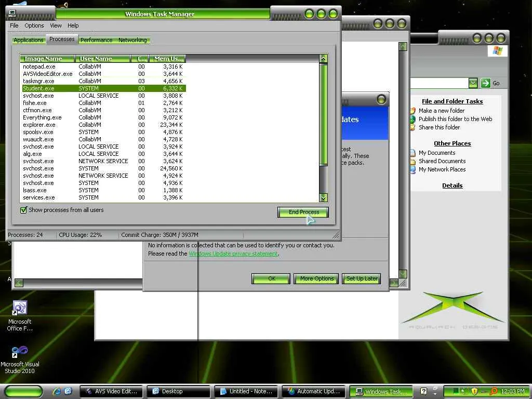Click process list scroll up arrow

[323, 59]
